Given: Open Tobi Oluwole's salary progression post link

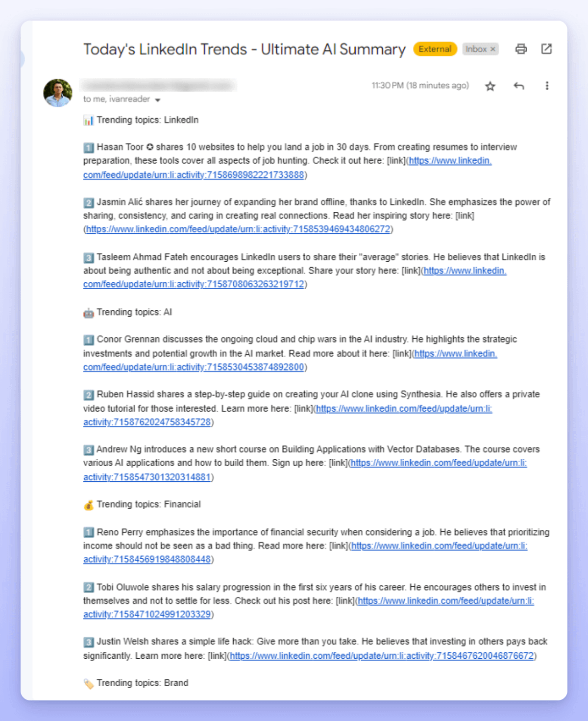Looking at the screenshot, I should pyautogui.click(x=147, y=614).
